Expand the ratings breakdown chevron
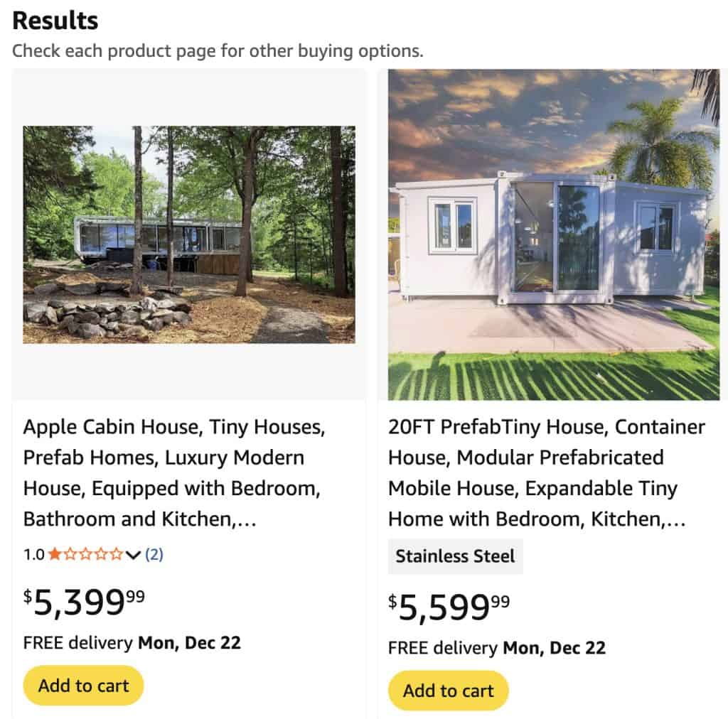This screenshot has height=719, width=728. point(132,554)
